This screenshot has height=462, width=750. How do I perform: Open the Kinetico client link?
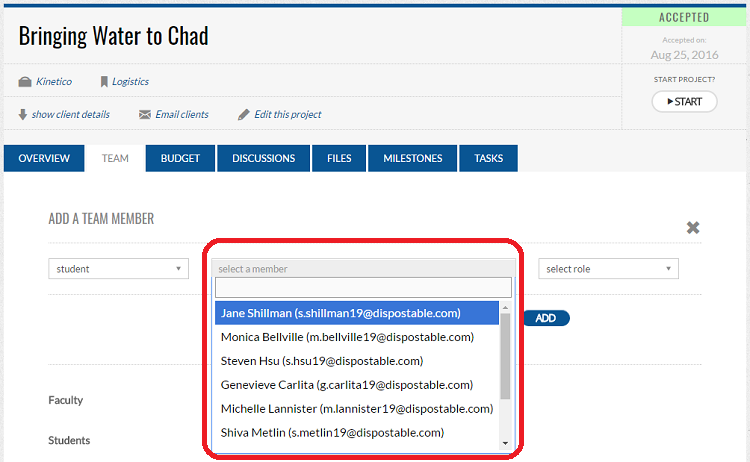(54, 82)
